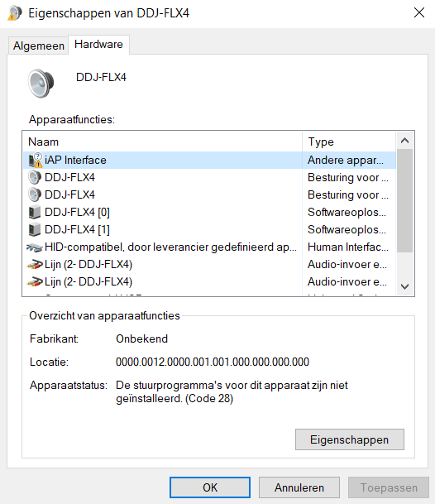The image size is (435, 504).
Task: Switch to the Algemeen tab
Action: point(39,46)
